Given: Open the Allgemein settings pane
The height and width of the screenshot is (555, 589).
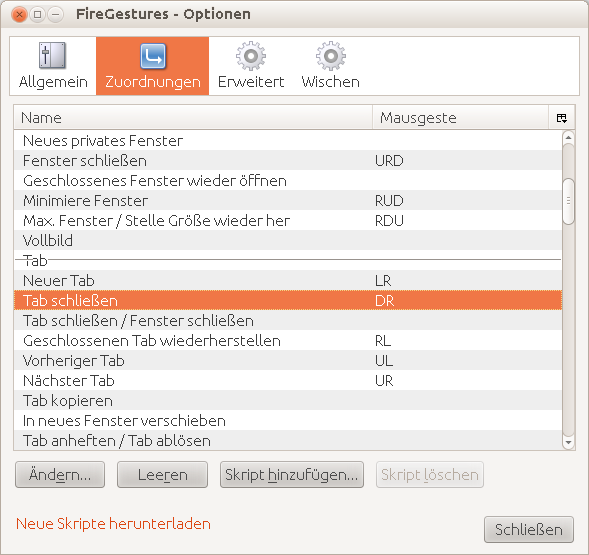Looking at the screenshot, I should point(53,66).
